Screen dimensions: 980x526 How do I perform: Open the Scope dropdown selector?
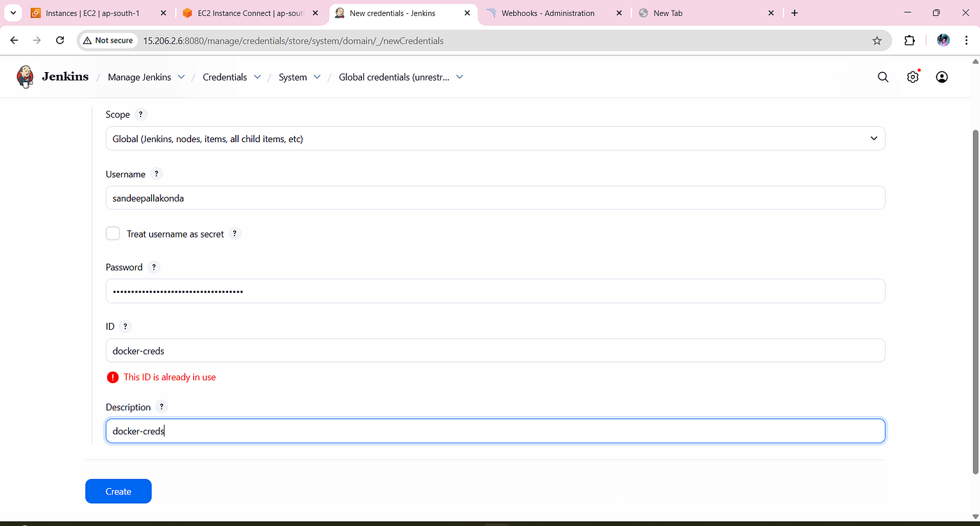(x=496, y=139)
